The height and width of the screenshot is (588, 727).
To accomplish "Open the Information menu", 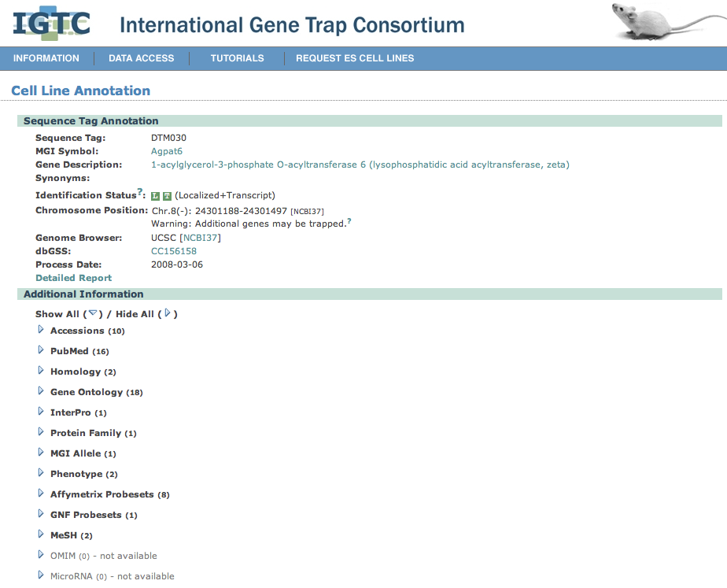I will [46, 58].
